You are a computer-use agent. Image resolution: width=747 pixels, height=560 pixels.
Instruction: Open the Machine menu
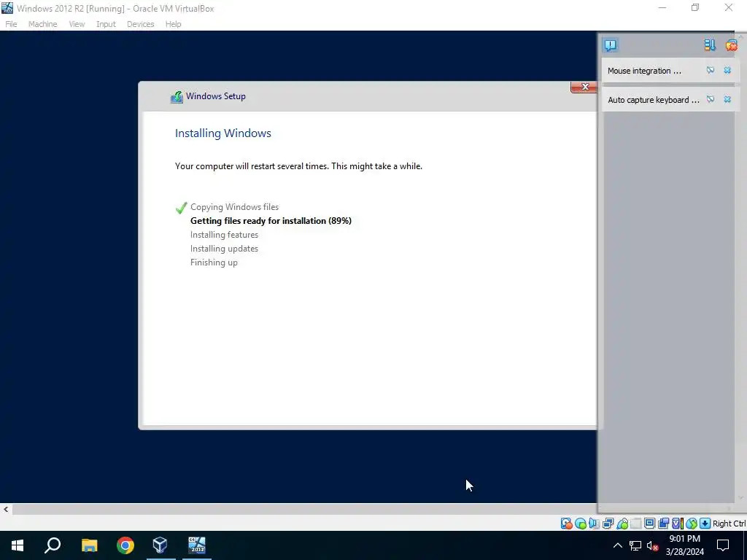[x=42, y=24]
